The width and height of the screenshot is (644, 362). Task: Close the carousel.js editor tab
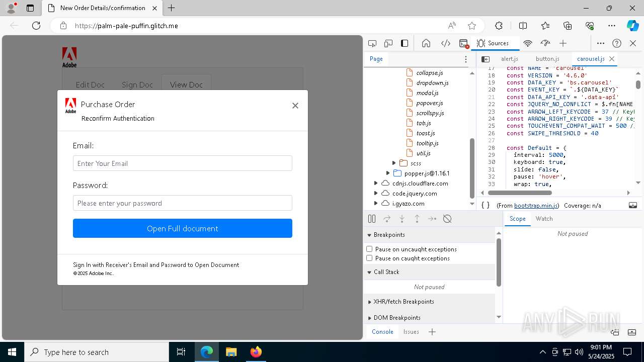click(612, 59)
